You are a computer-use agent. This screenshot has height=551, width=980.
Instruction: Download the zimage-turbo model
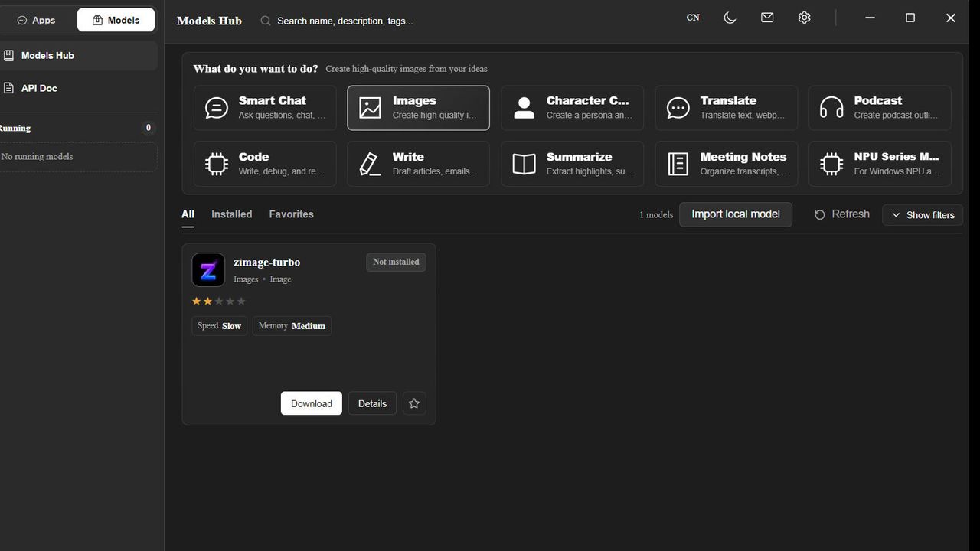pyautogui.click(x=312, y=403)
